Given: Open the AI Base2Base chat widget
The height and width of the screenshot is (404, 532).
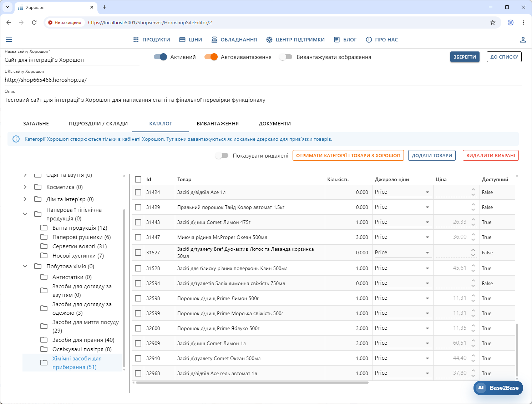Looking at the screenshot, I should pyautogui.click(x=498, y=388).
